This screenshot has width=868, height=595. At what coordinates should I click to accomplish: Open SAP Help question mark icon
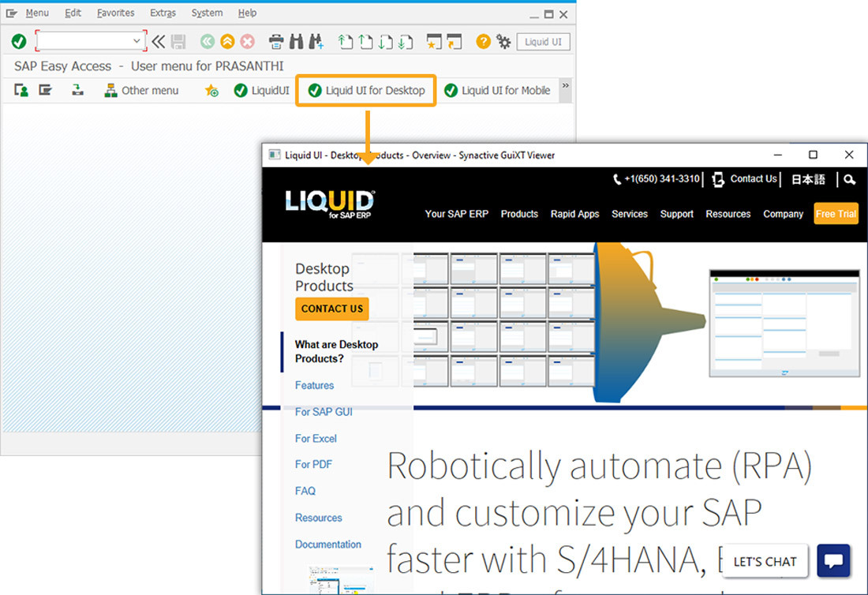[483, 42]
